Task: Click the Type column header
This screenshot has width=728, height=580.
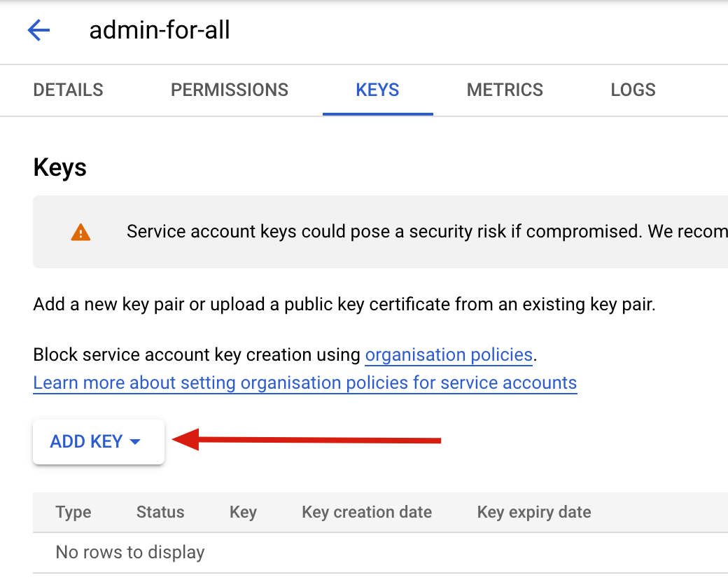Action: tap(73, 512)
